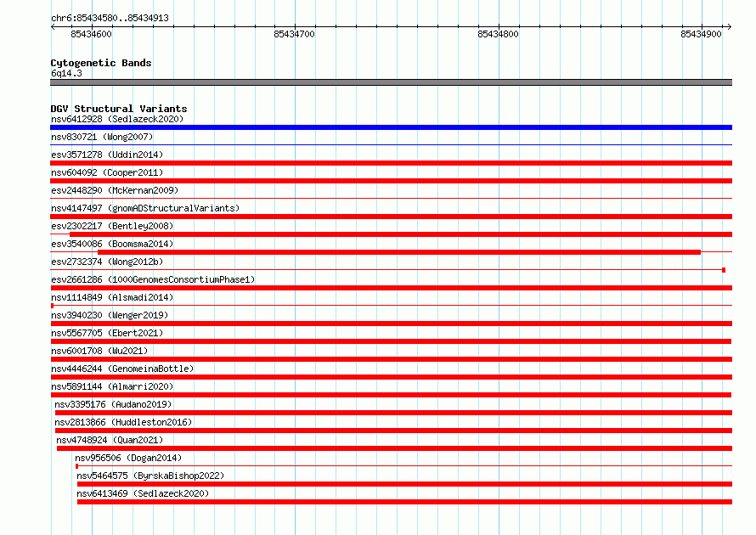
Task: Open nsv4147497 (gnomADStructuralVariants) entry
Action: pos(145,208)
